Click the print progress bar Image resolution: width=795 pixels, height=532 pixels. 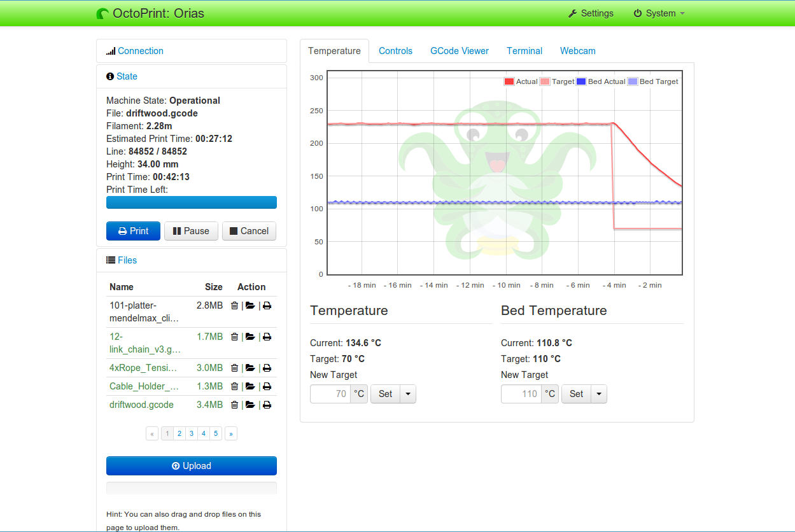(192, 202)
